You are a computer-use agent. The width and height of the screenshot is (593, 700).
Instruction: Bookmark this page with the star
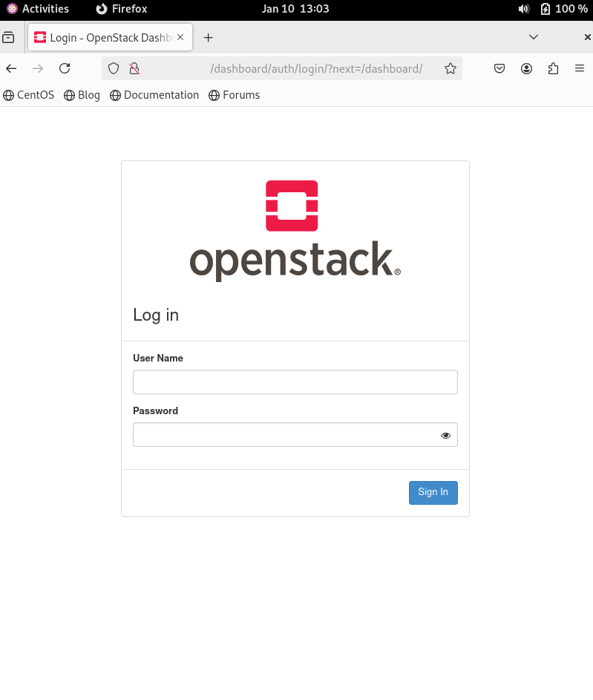(451, 68)
